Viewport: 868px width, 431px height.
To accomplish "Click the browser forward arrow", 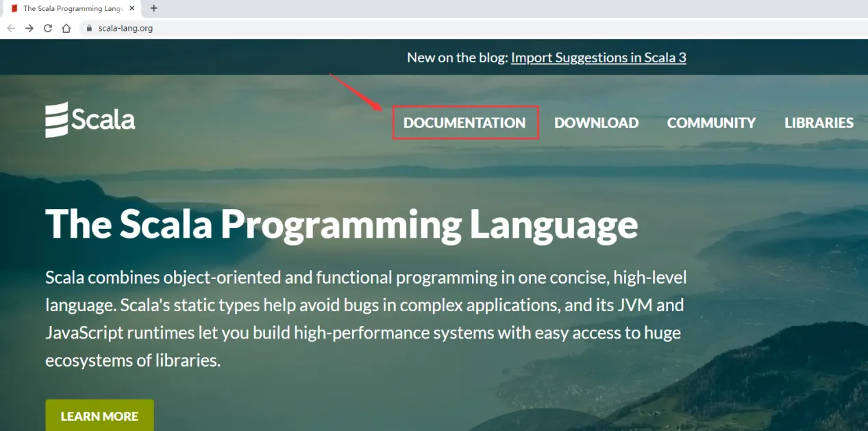I will [x=29, y=28].
